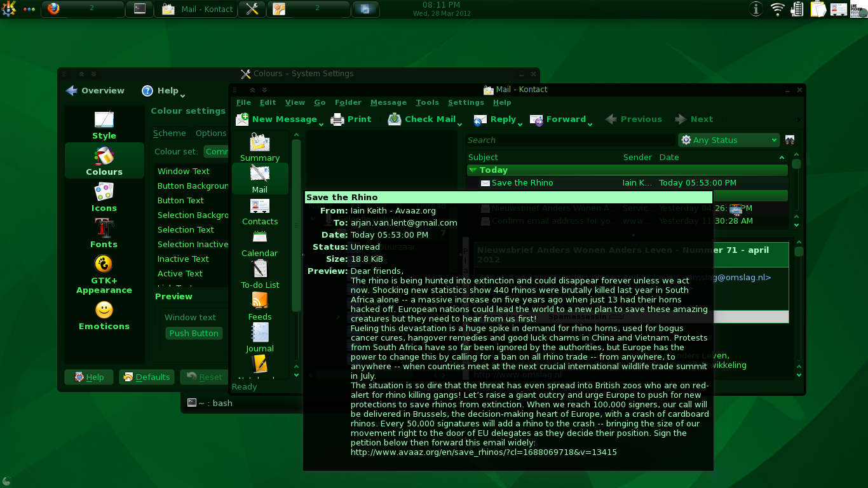The width and height of the screenshot is (868, 488).
Task: Click Help button at System Settings bottom
Action: 89,377
